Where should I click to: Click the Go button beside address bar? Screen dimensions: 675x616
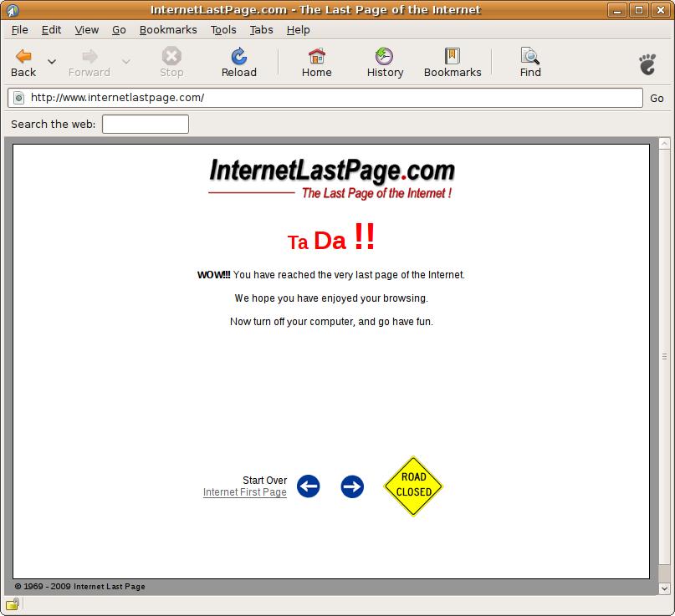click(657, 98)
